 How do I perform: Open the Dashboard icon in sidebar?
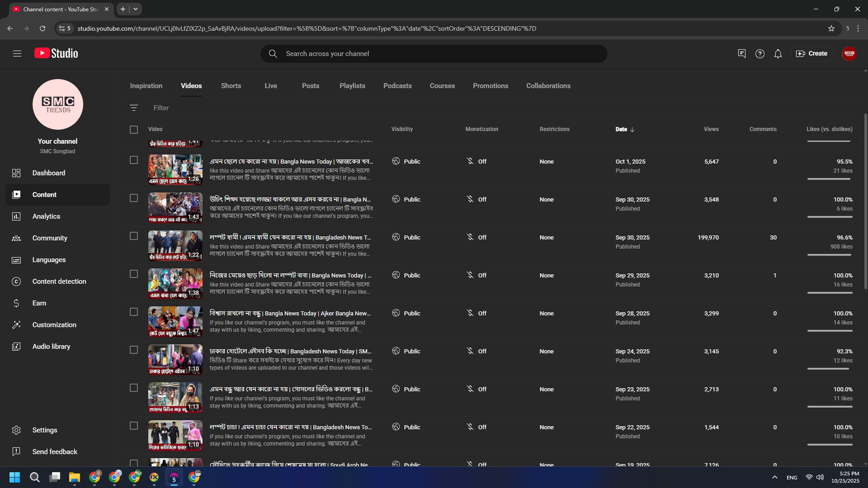coord(16,173)
